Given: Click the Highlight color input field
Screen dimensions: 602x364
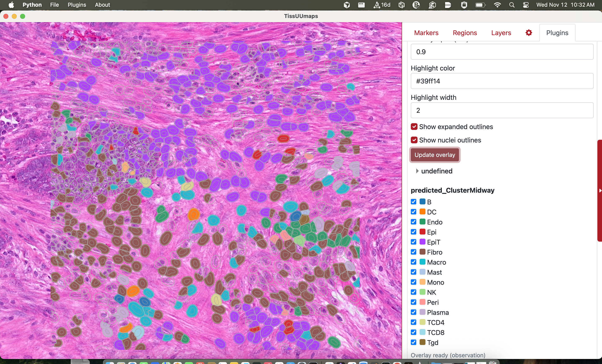Looking at the screenshot, I should click(x=502, y=81).
